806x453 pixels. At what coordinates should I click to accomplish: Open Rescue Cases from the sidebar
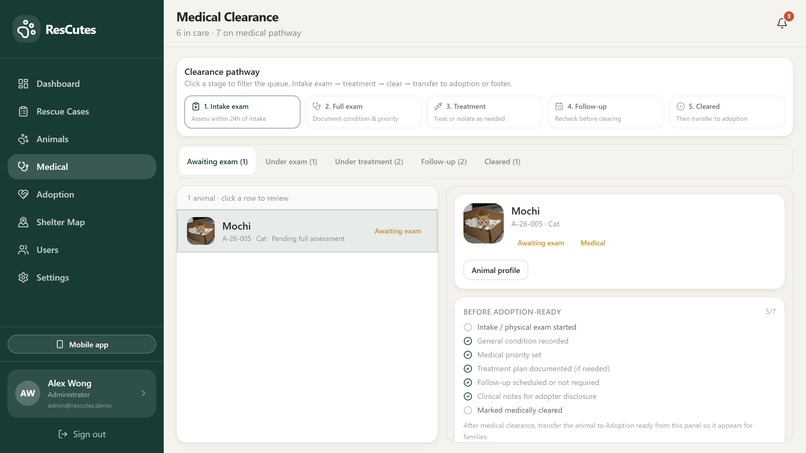[82, 112]
